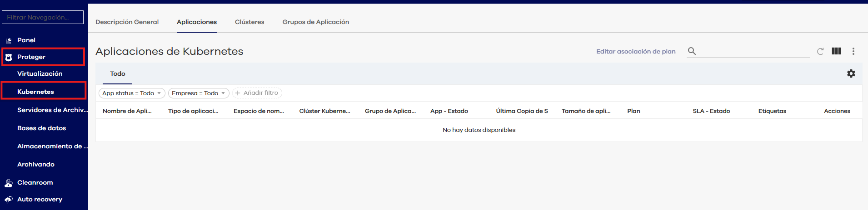Click the Añadir filtro button
The width and height of the screenshot is (868, 210).
pos(257,93)
